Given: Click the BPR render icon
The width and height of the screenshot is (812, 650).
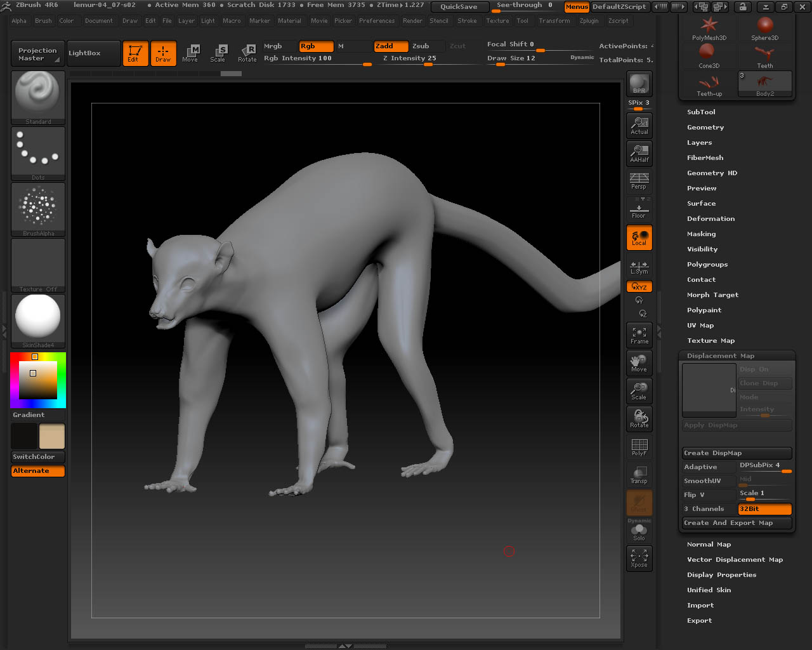Looking at the screenshot, I should coord(639,83).
